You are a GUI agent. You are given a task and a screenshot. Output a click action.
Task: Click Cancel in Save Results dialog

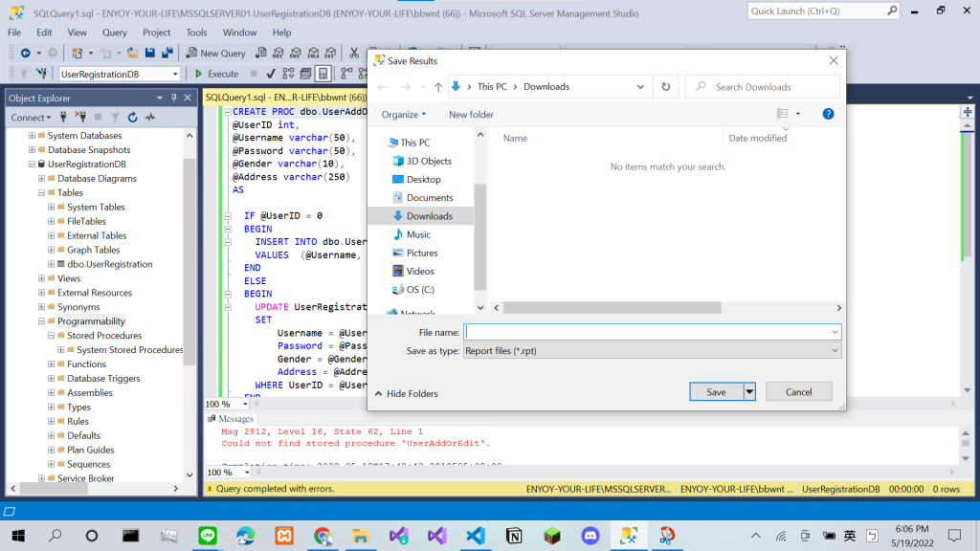[799, 392]
